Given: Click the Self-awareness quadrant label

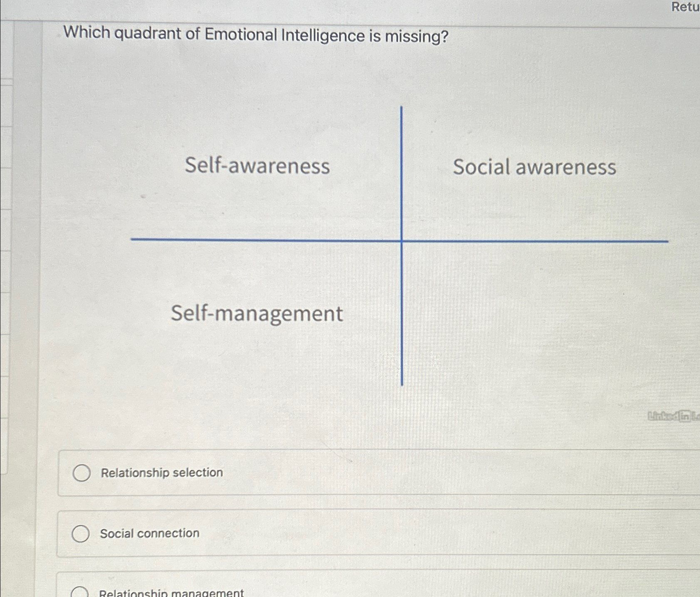Looking at the screenshot, I should tap(257, 167).
